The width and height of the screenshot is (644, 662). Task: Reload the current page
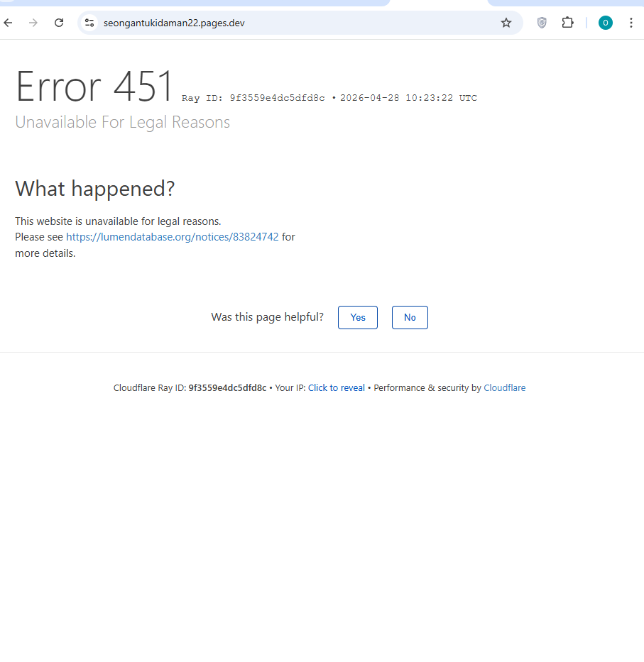(x=59, y=23)
